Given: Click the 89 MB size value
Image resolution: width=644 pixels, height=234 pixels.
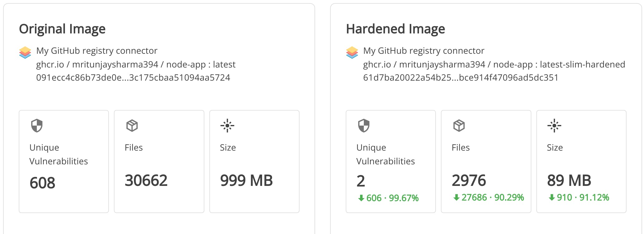Looking at the screenshot, I should point(569,181).
